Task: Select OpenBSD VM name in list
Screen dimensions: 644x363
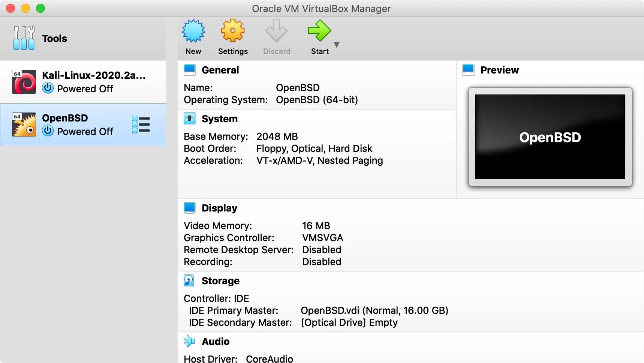Action: pyautogui.click(x=65, y=118)
